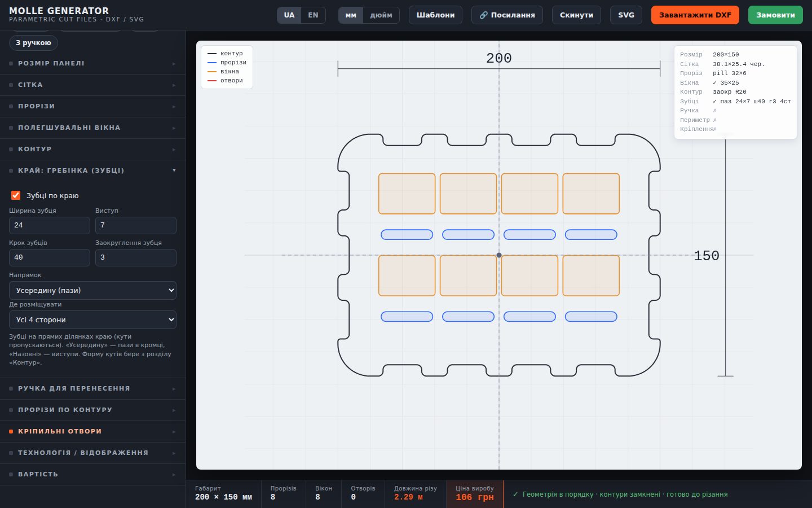Click the Довжина різу value 2.29 м
The width and height of the screenshot is (812, 508).
408,497
